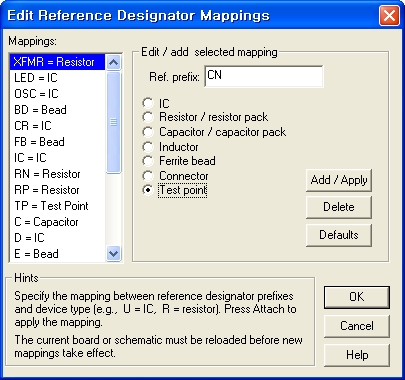Click the mappings list scroll down arrow
The image size is (405, 380).
113,254
